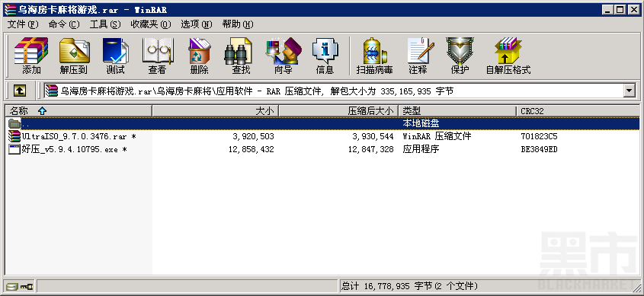Click packed size 12,847,328
This screenshot has width=644, height=296.
370,150
